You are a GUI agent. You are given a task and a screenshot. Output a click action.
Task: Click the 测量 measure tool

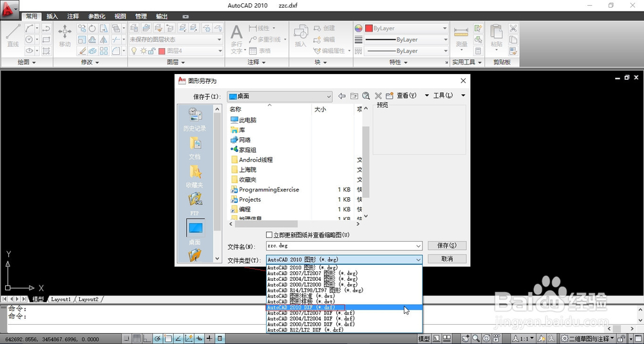[461, 37]
